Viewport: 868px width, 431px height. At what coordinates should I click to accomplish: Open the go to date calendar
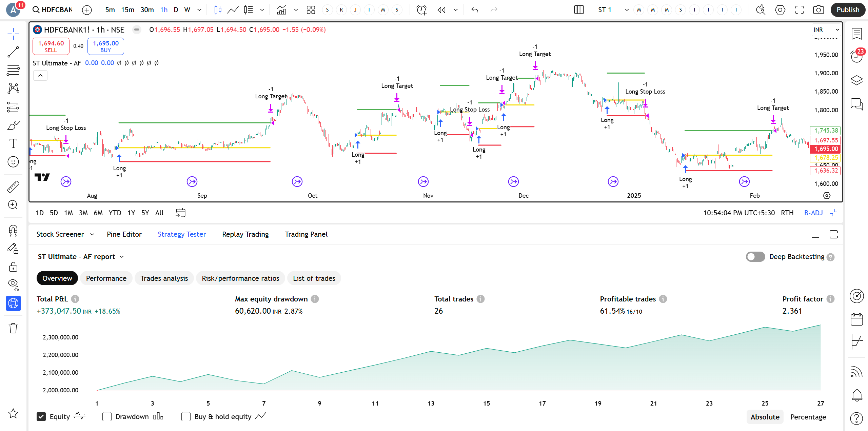(x=180, y=213)
